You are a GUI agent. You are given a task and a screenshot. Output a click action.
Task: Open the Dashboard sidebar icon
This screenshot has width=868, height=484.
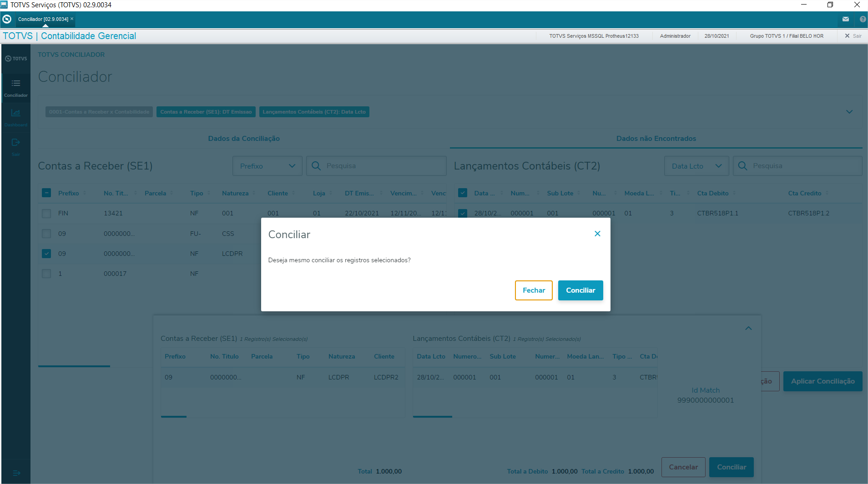pyautogui.click(x=16, y=117)
